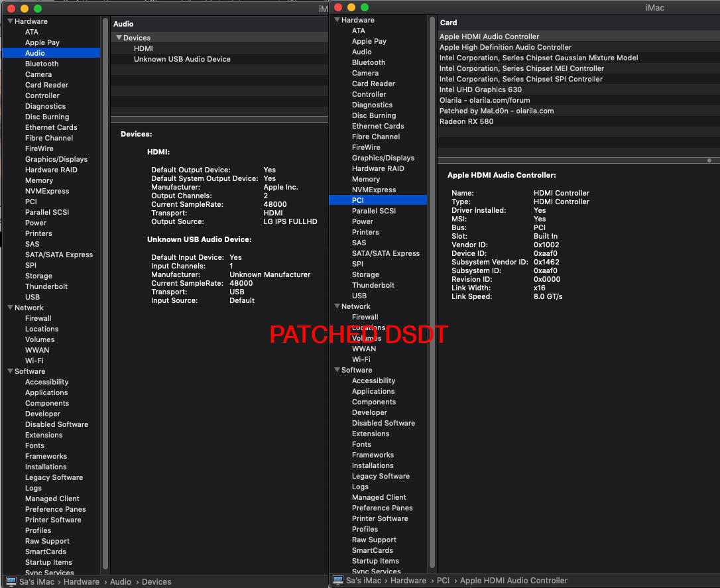Screen dimensions: 720x588
Task: Click the Vendor ID value 0x1002
Action: click(546, 245)
